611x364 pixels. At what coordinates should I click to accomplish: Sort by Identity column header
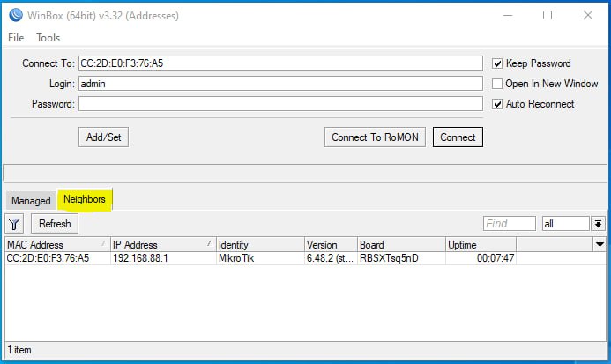tap(260, 245)
